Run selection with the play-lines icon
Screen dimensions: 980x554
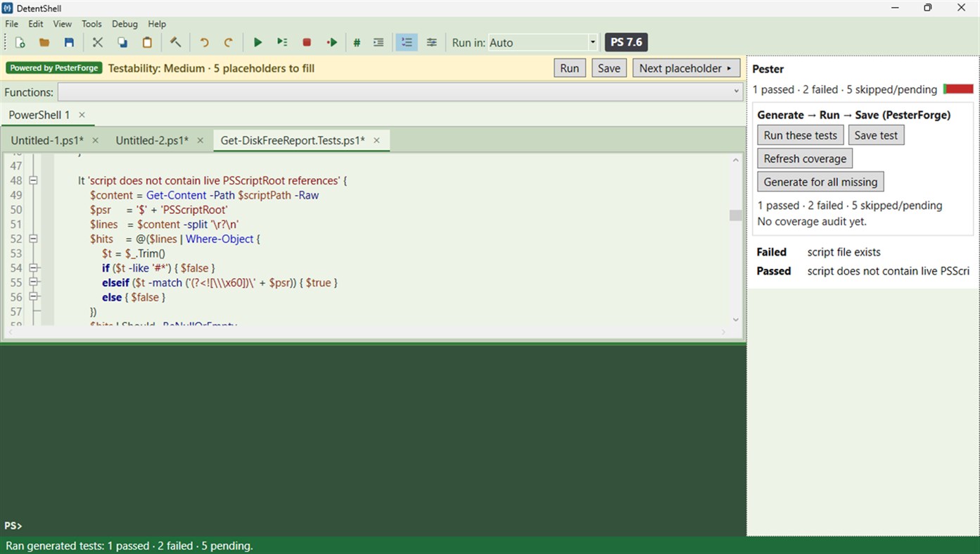pos(282,42)
